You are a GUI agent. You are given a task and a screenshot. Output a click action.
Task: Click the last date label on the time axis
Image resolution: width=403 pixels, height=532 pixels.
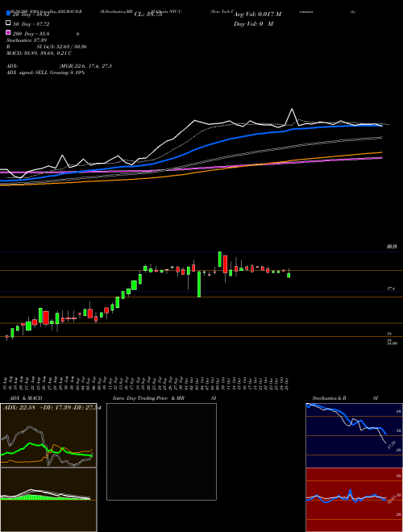[x=287, y=382]
